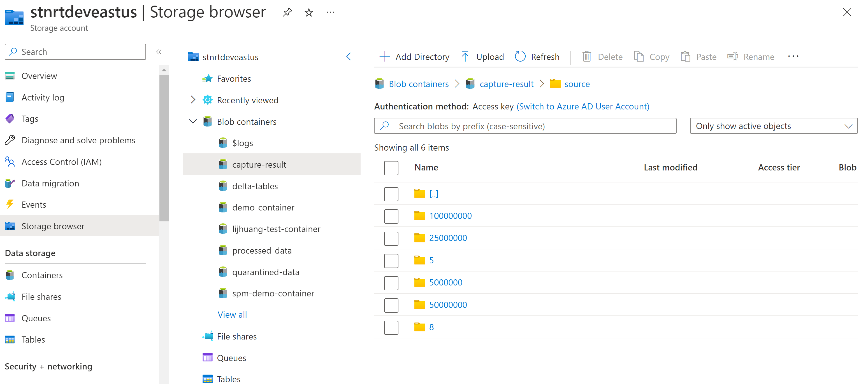This screenshot has width=868, height=384.
Task: Open toolbar overflow ellipsis menu
Action: click(793, 57)
